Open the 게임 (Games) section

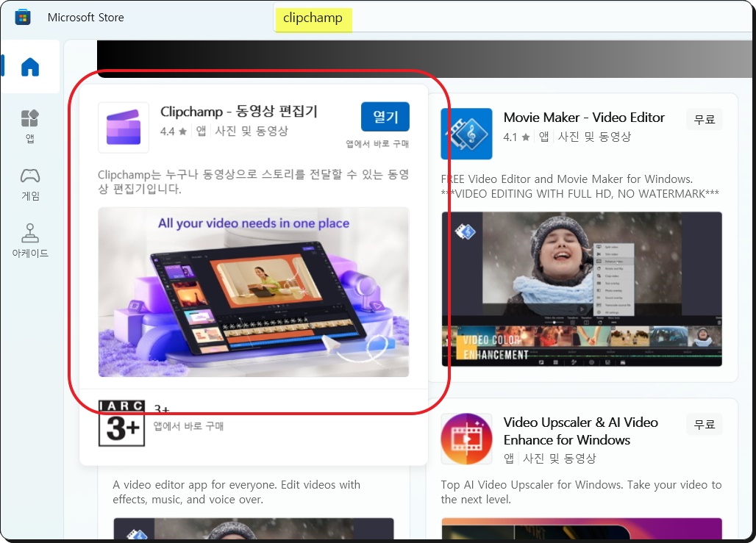30,184
